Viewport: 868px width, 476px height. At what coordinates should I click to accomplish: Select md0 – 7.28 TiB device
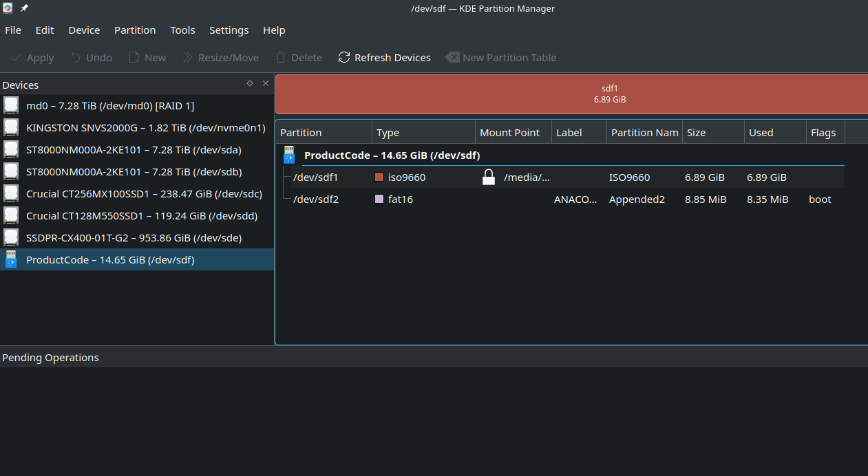[137, 105]
